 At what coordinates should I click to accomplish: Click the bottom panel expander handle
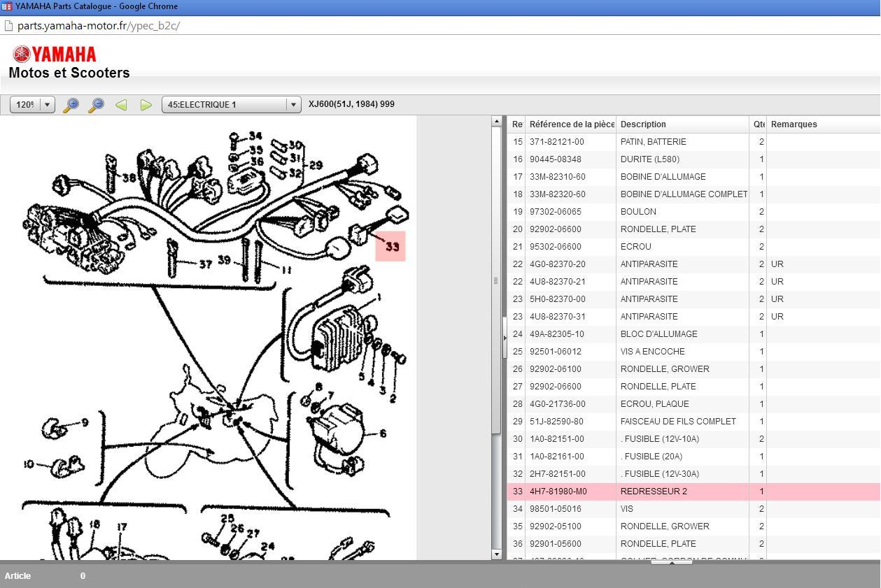click(672, 561)
